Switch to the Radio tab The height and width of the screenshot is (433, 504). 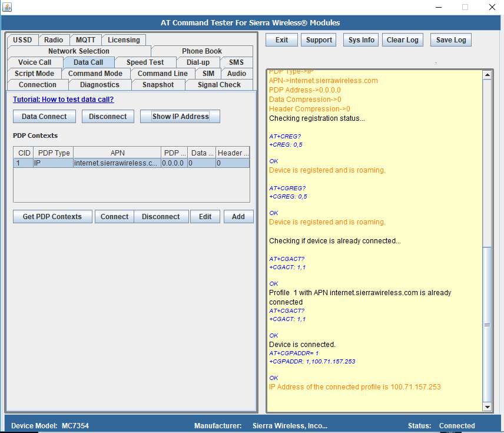coord(54,40)
